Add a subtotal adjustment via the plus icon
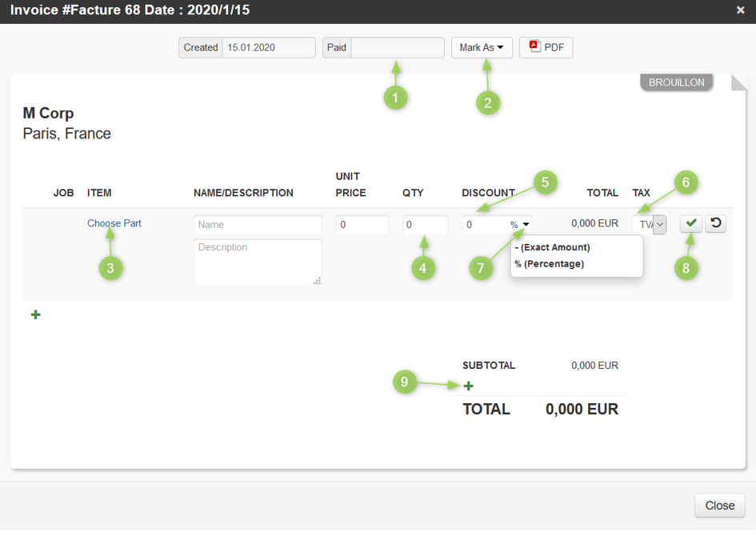The width and height of the screenshot is (756, 544). click(x=468, y=385)
